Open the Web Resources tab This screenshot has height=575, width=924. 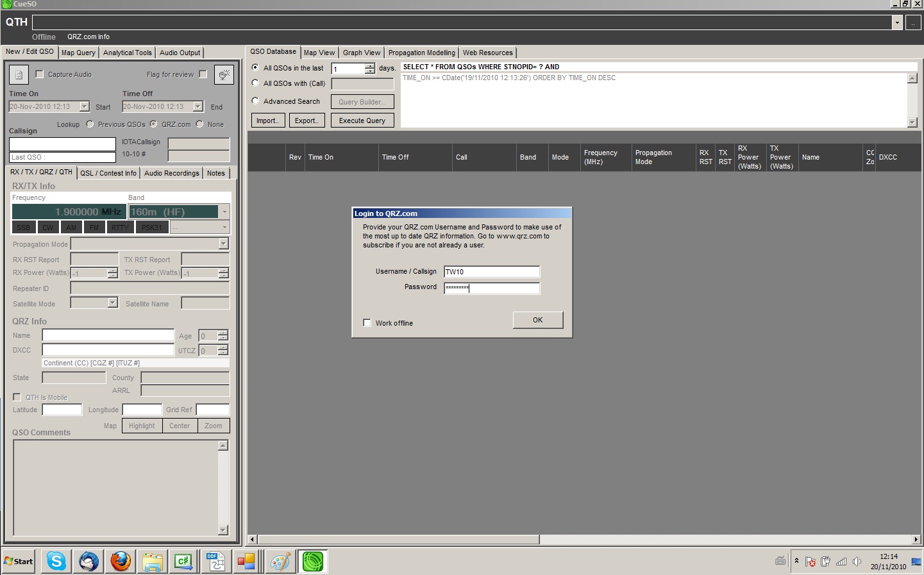point(488,53)
